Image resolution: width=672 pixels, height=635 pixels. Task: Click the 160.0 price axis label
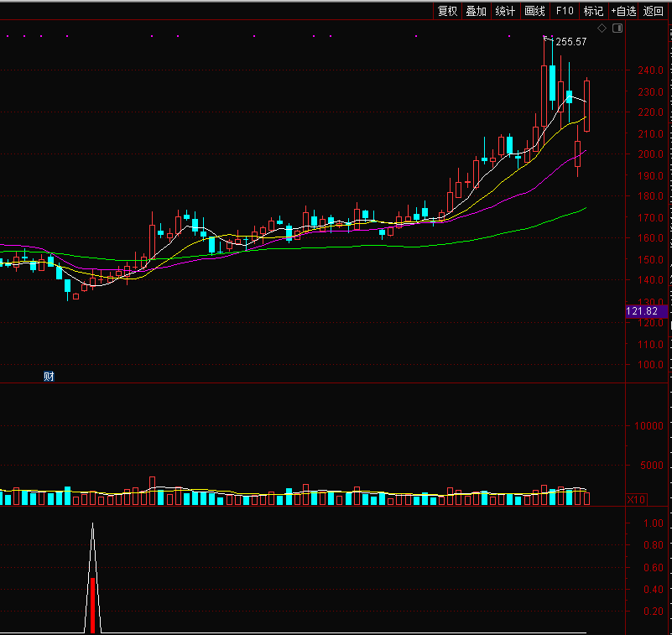click(x=650, y=238)
